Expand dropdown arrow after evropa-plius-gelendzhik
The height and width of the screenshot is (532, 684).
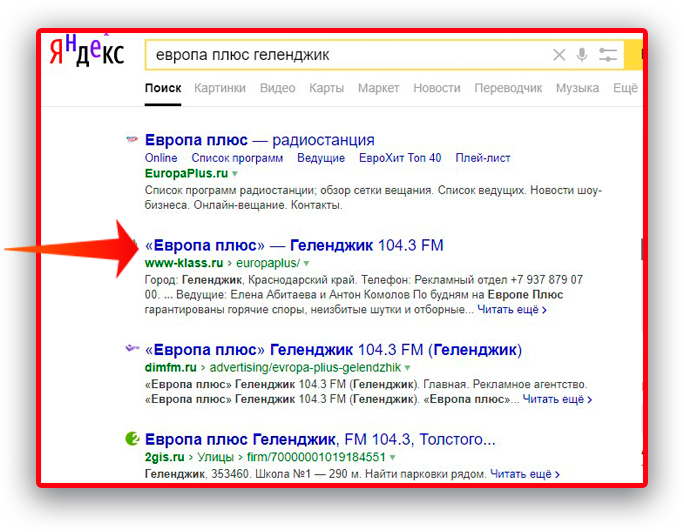[407, 368]
